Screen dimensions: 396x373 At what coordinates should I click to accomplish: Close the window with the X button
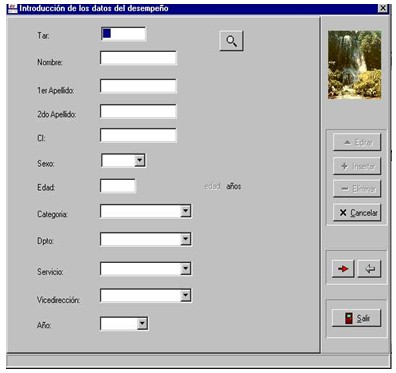[x=383, y=8]
